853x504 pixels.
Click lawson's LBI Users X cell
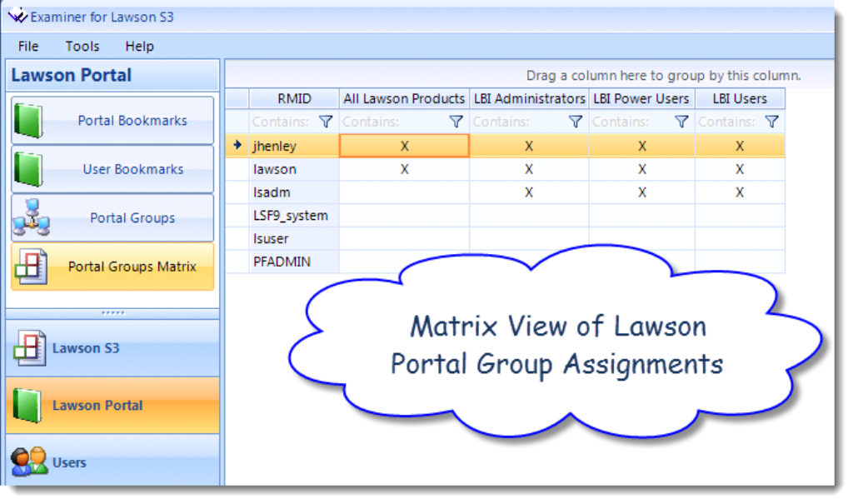coord(740,169)
